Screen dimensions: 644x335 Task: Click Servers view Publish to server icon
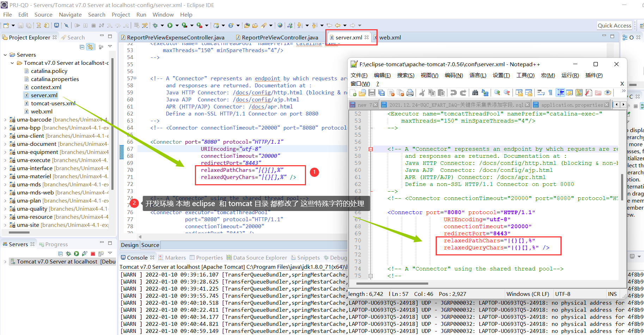101,253
